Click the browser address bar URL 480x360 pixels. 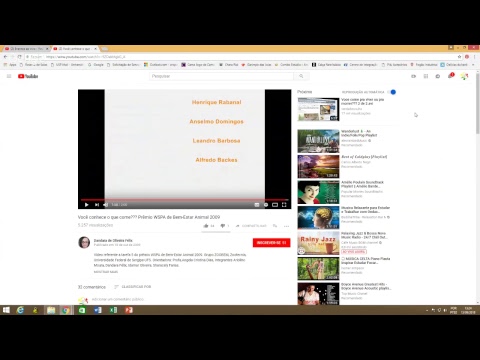[x=86, y=57]
